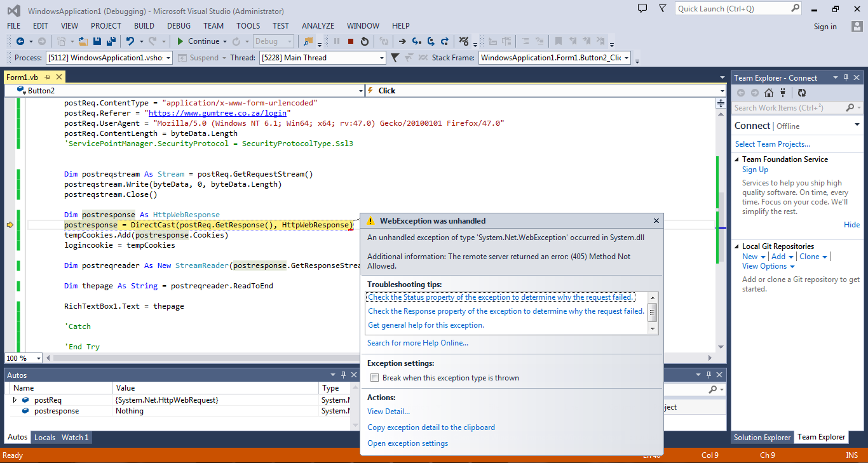Collapse the Local Git Repositories section

[x=737, y=246]
